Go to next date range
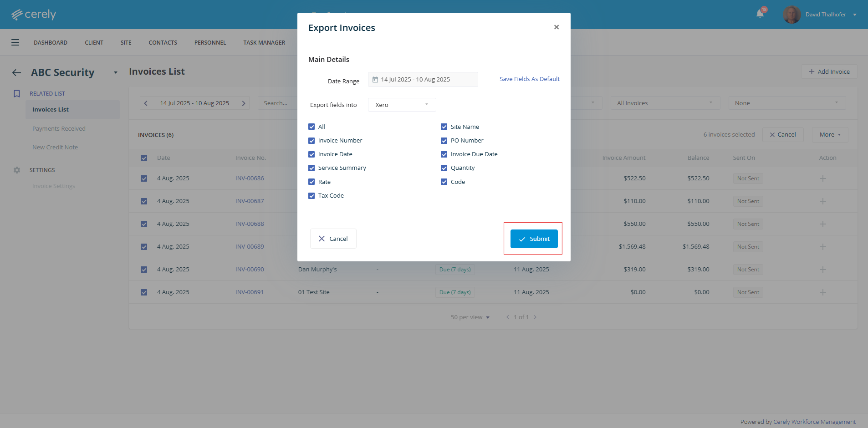Image resolution: width=868 pixels, height=428 pixels. [244, 103]
